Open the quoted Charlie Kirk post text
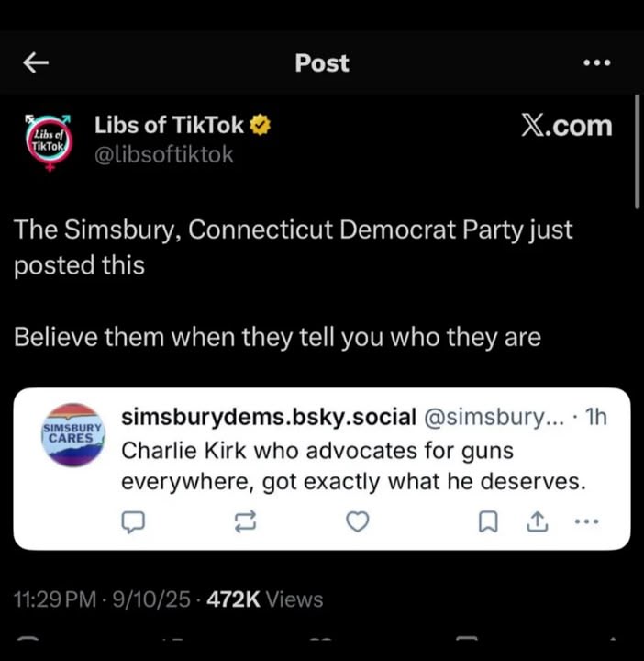Viewport: 644px width, 661px height. tap(352, 466)
